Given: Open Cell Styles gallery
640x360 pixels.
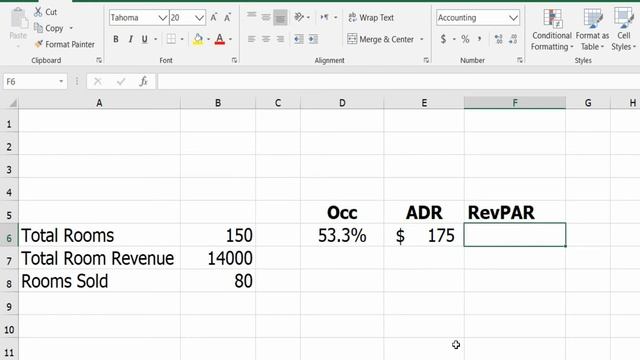Looking at the screenshot, I should 624,29.
